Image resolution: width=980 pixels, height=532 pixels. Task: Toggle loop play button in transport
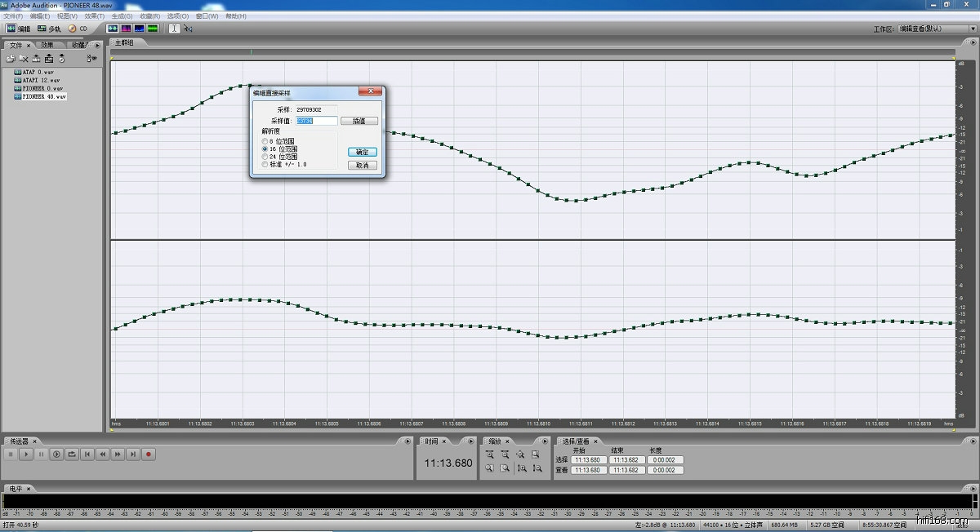(72, 454)
